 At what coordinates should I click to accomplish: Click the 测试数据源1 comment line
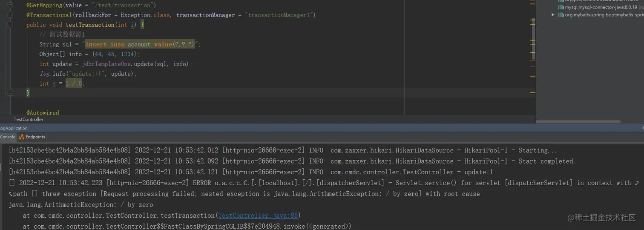click(x=62, y=34)
